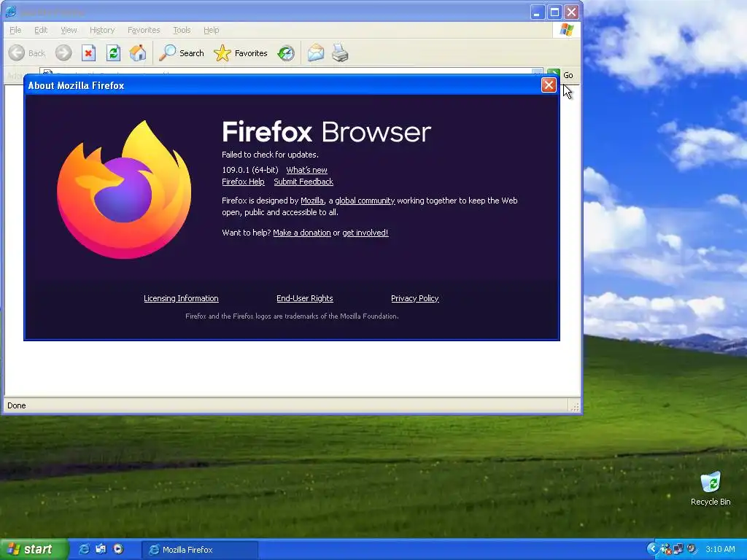The height and width of the screenshot is (560, 747).
Task: Expand hidden tray icons with the chevron
Action: [652, 549]
